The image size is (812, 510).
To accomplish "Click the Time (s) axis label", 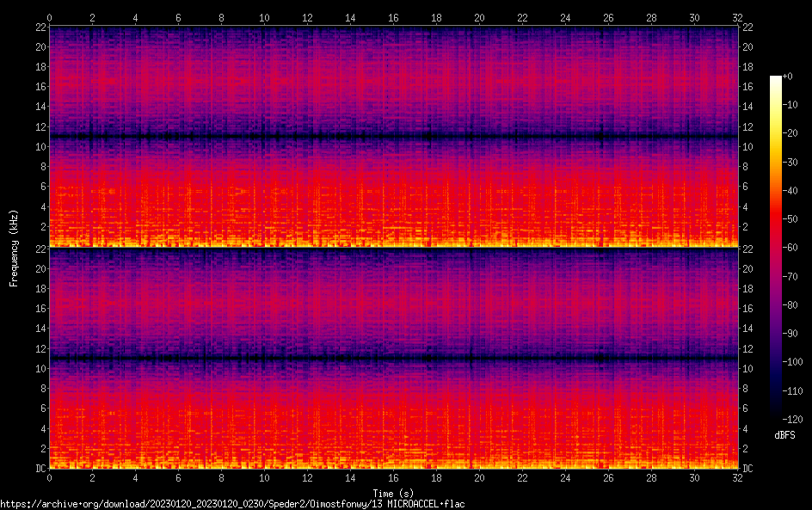I will tap(393, 492).
